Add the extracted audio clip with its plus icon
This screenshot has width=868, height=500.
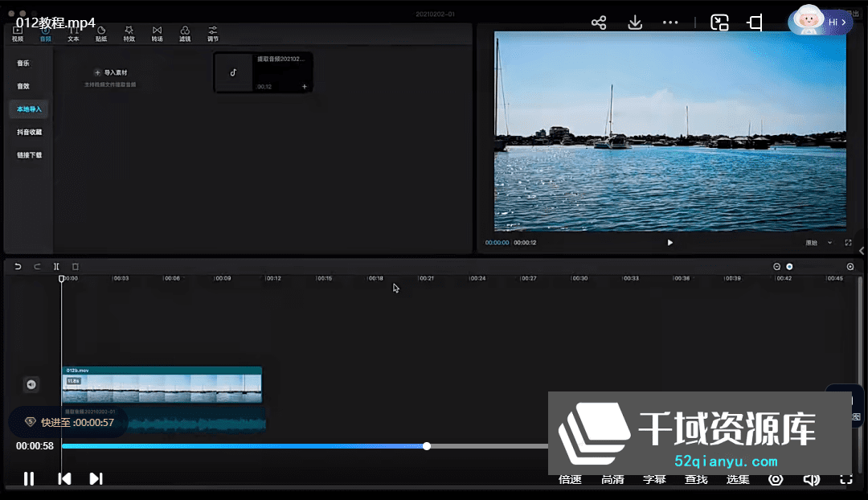pyautogui.click(x=305, y=86)
